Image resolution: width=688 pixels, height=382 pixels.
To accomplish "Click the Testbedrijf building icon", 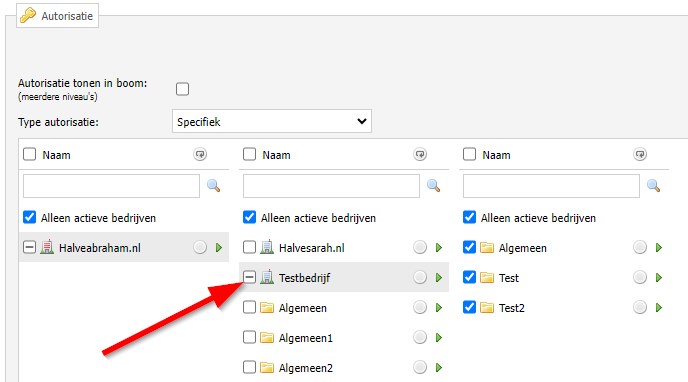I will pos(267,277).
